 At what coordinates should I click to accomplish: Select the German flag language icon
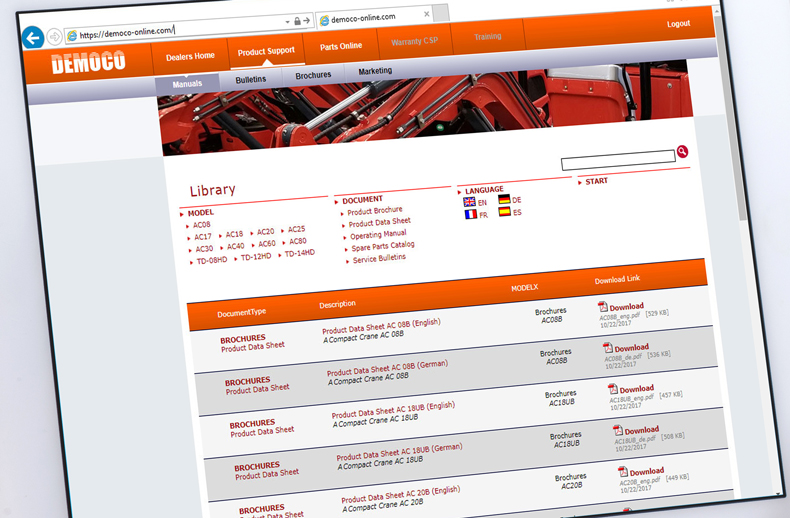pyautogui.click(x=504, y=199)
